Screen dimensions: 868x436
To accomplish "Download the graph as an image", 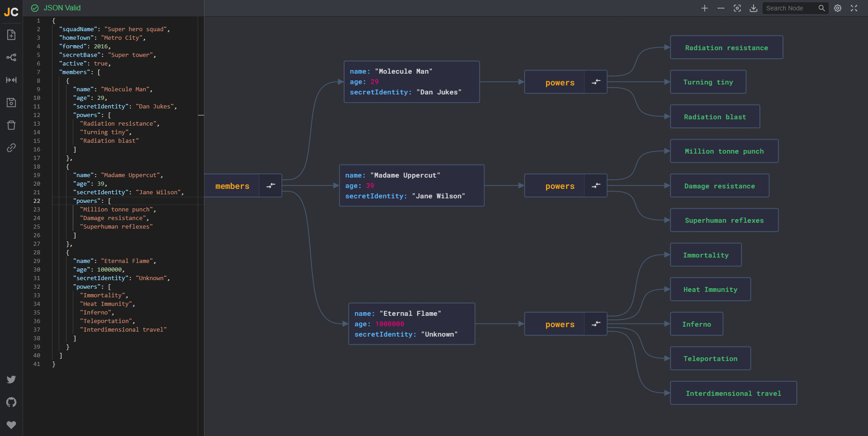I will pyautogui.click(x=753, y=8).
